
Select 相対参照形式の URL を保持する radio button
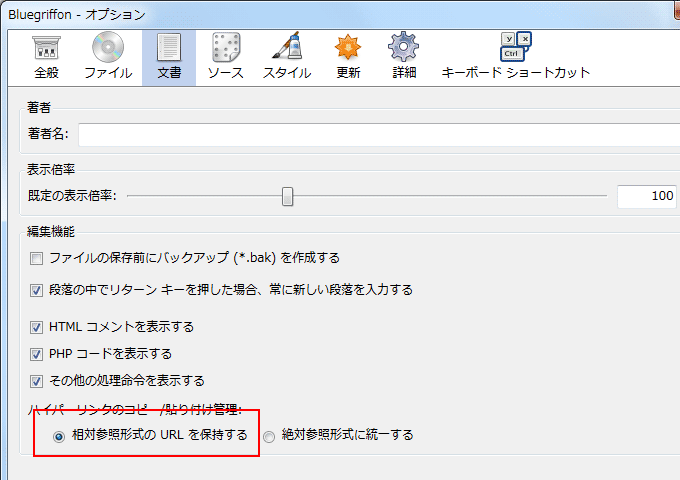[59, 436]
